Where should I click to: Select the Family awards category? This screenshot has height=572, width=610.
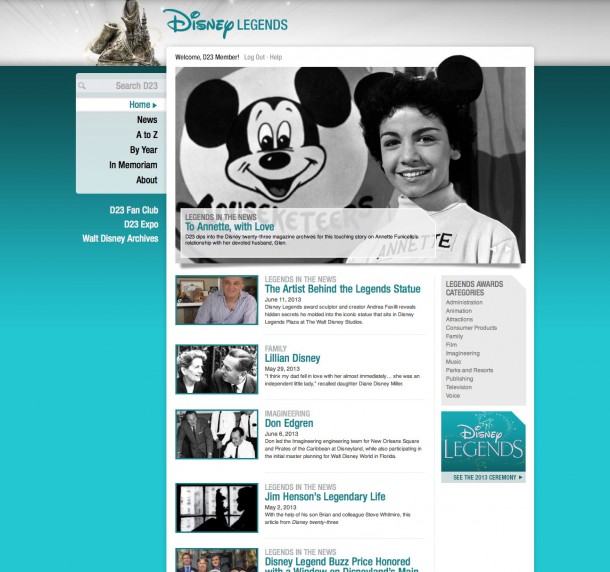click(x=454, y=336)
